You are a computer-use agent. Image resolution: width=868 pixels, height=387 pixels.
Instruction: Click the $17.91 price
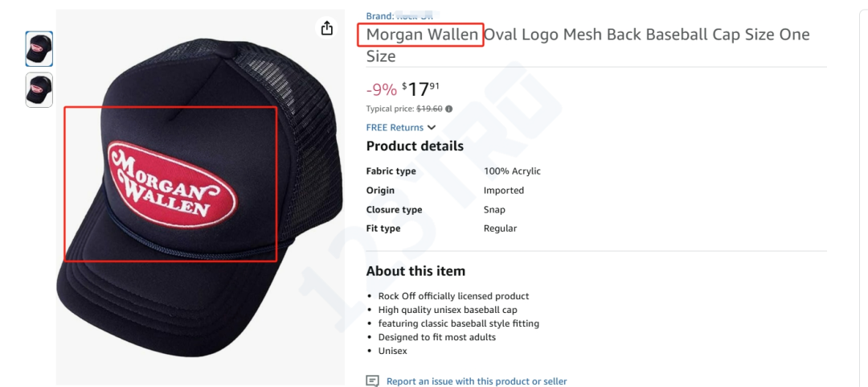(420, 89)
